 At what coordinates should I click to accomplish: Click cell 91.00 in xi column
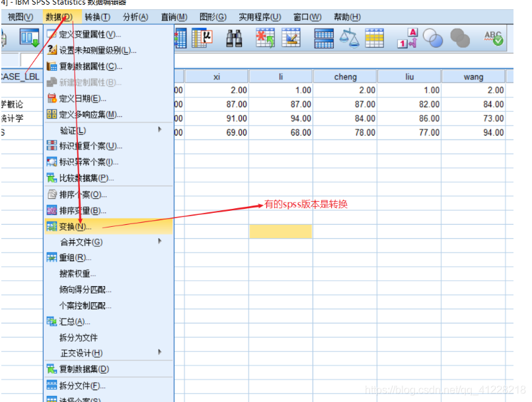[x=217, y=118]
